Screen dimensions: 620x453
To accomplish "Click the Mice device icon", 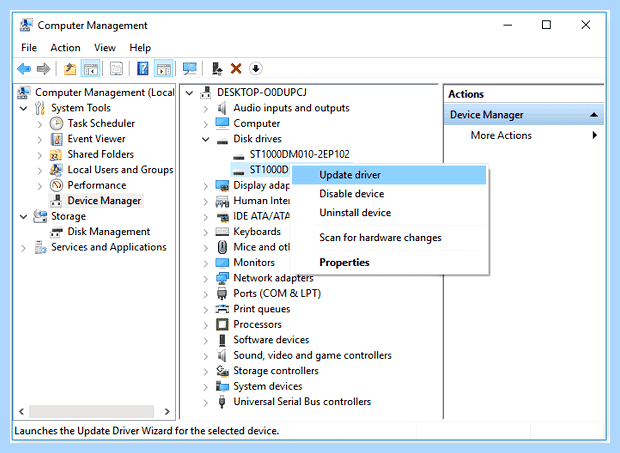I will [222, 247].
